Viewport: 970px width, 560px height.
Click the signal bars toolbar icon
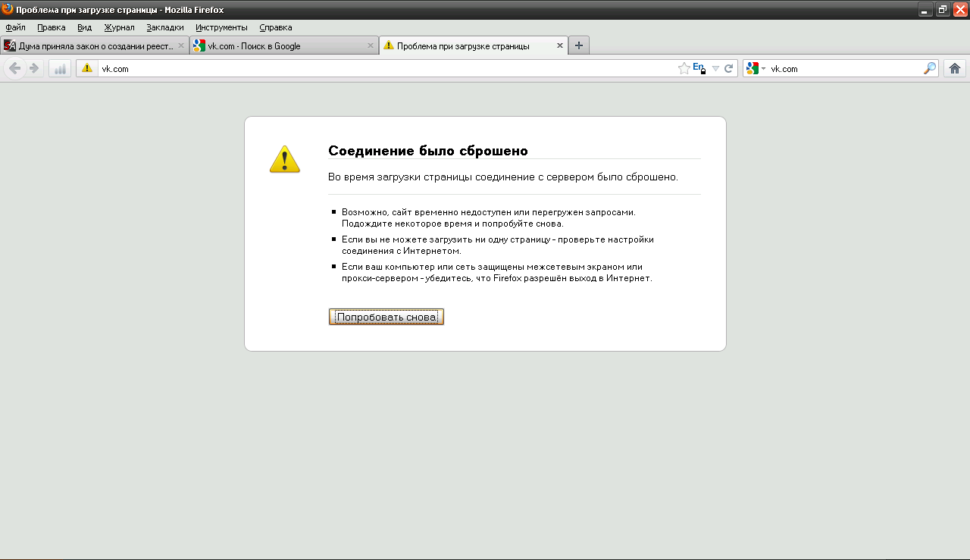click(x=60, y=68)
